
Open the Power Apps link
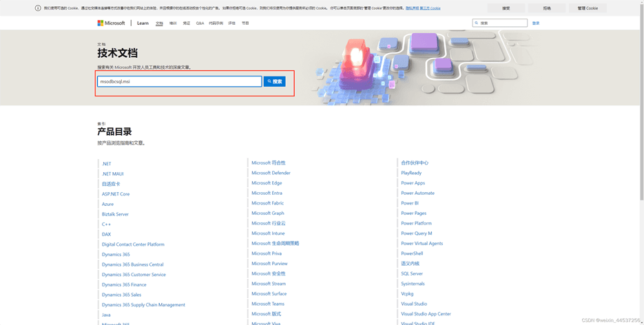(413, 183)
